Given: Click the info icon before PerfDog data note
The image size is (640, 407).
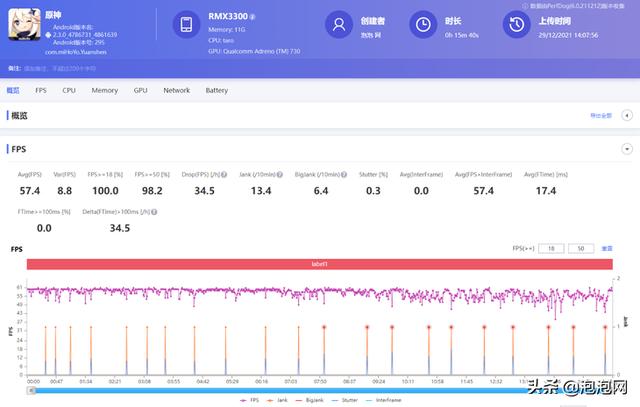Looking at the screenshot, I should (525, 6).
